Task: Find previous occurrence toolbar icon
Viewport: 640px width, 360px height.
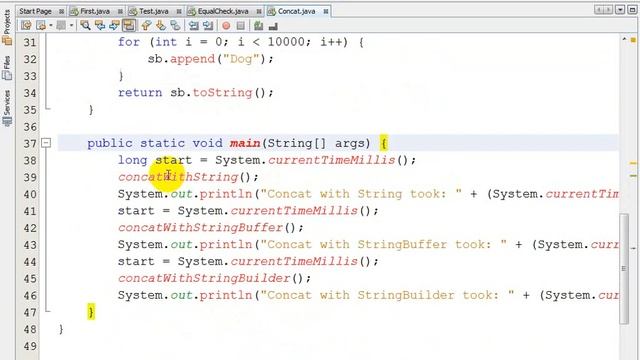Action: click(x=100, y=26)
